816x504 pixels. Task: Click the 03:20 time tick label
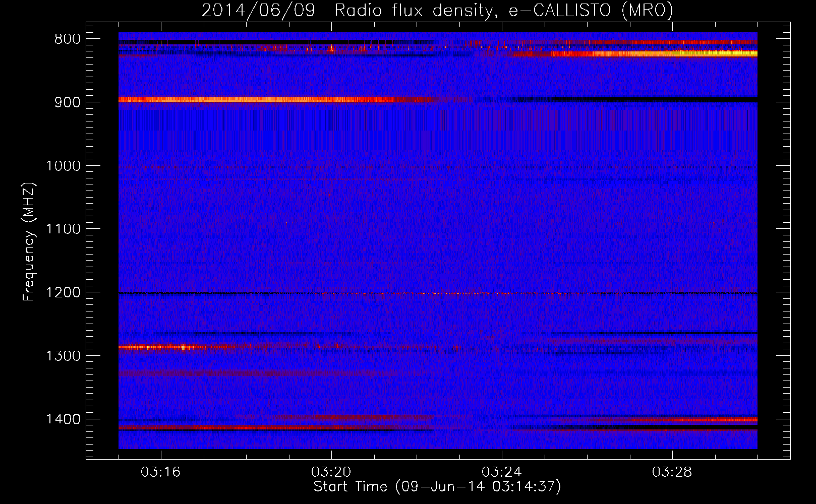point(331,472)
